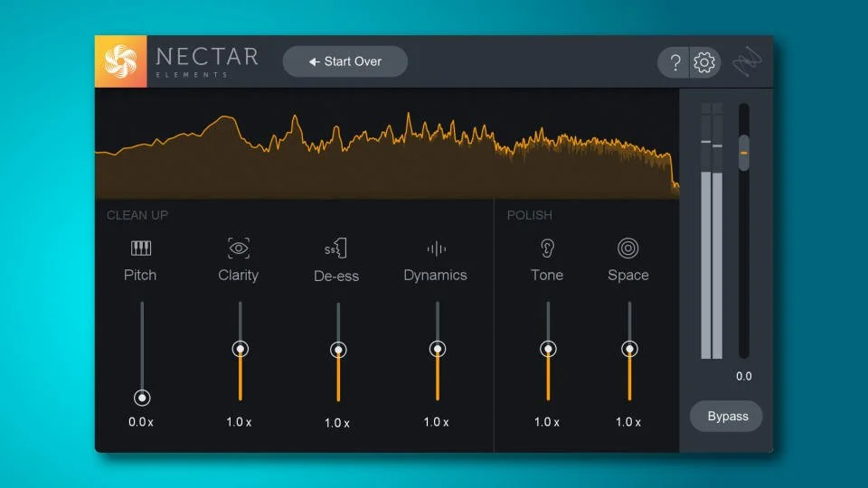Click the De-ess value 1.0 x

coord(336,423)
